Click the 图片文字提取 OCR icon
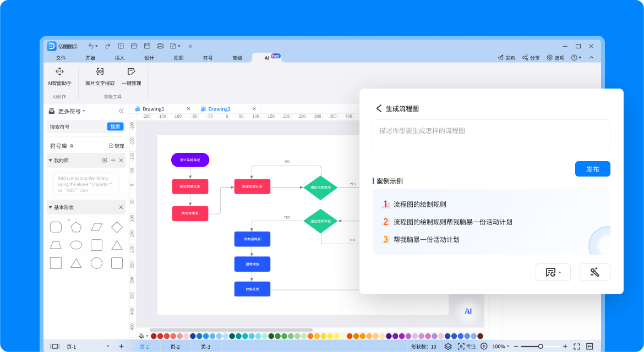The image size is (644, 352). click(x=100, y=71)
